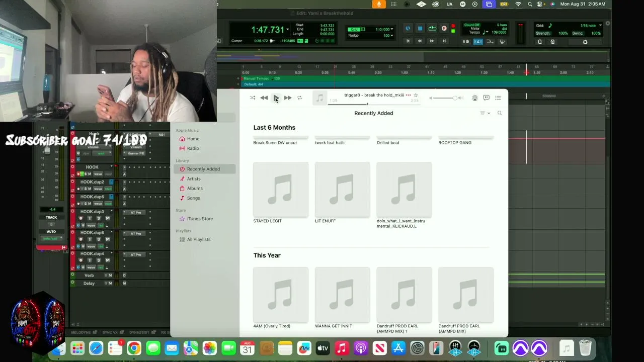The height and width of the screenshot is (362, 644).
Task: Skip to previous track in Music
Action: [264, 98]
